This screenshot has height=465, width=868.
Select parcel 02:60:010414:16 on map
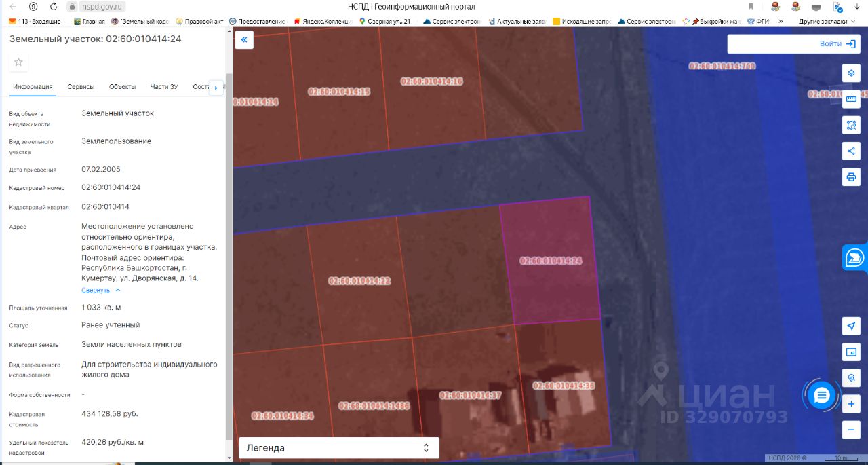tap(431, 81)
